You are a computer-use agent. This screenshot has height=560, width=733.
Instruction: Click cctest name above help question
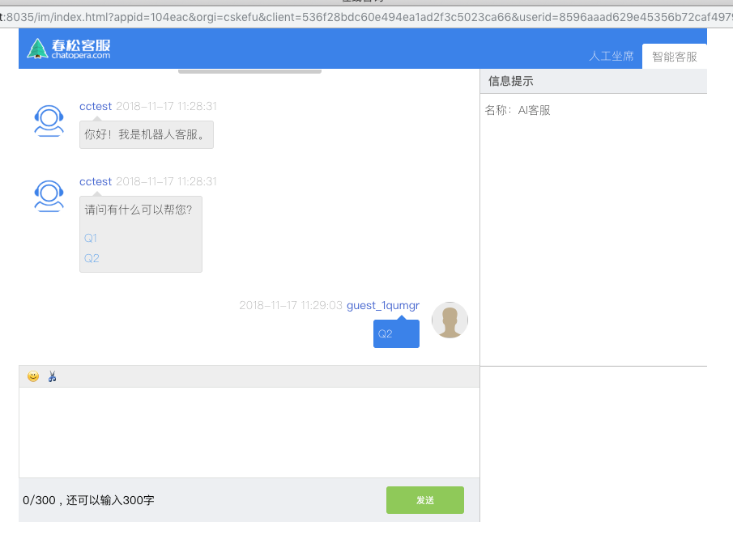pyautogui.click(x=96, y=182)
